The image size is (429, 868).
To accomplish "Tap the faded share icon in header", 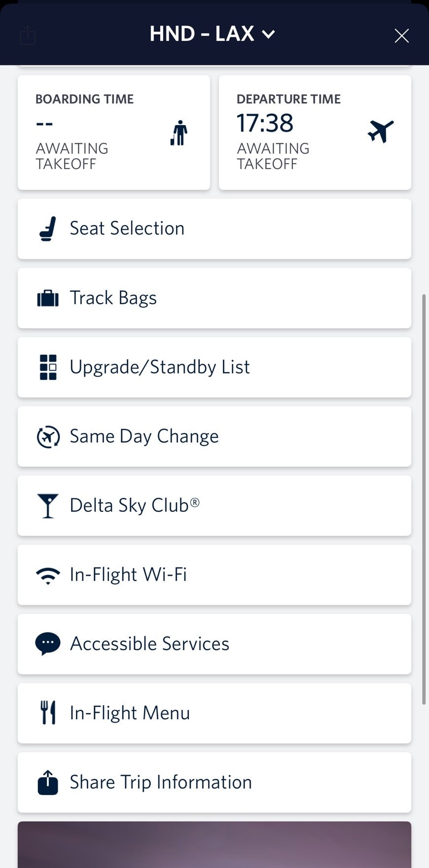I will tap(28, 35).
